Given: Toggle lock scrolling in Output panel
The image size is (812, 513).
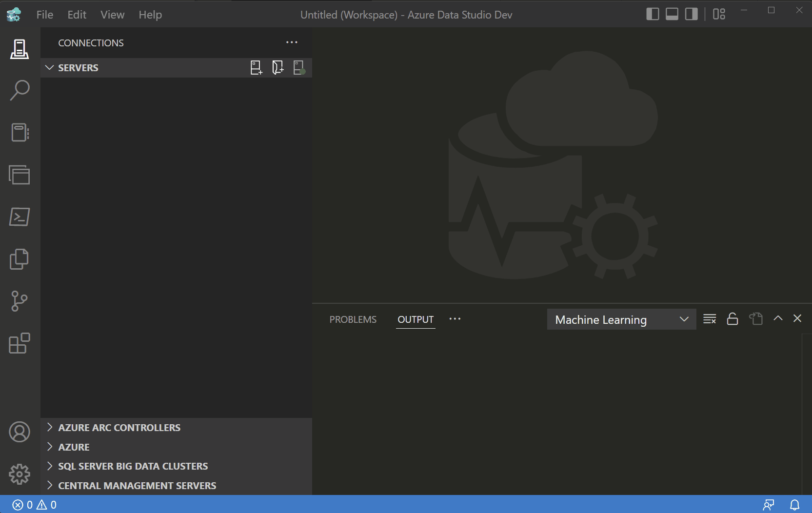Looking at the screenshot, I should click(733, 319).
